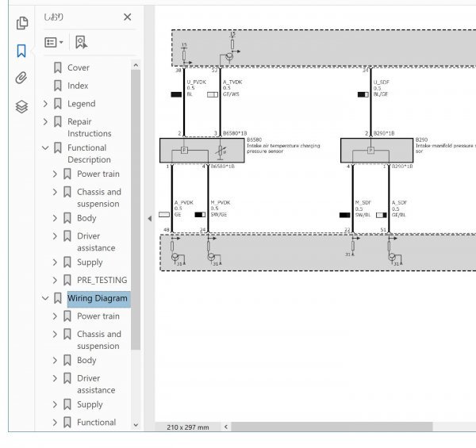This screenshot has height=448, width=476.
Task: Click the PRE_TESTING bookmark icon
Action: click(67, 280)
